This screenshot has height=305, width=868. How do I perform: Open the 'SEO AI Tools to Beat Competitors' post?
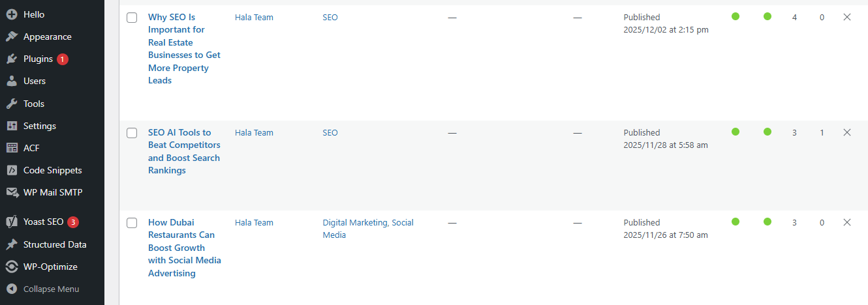pyautogui.click(x=184, y=151)
